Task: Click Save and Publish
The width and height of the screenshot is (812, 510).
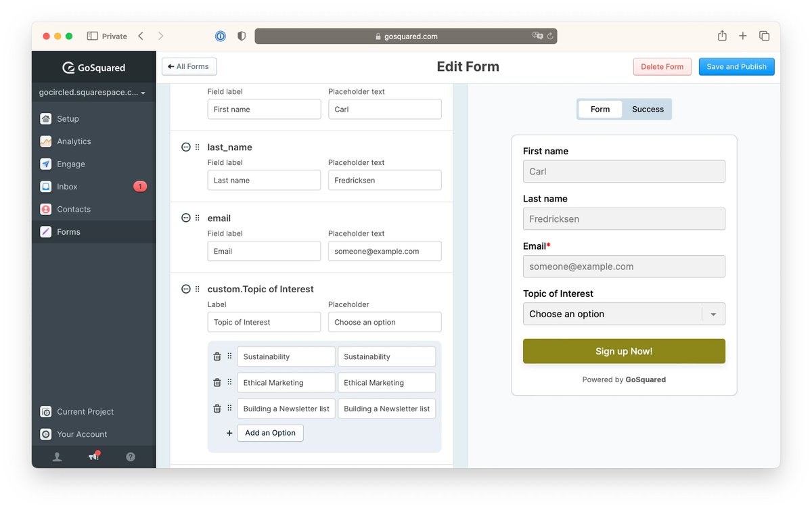Action: pos(736,66)
